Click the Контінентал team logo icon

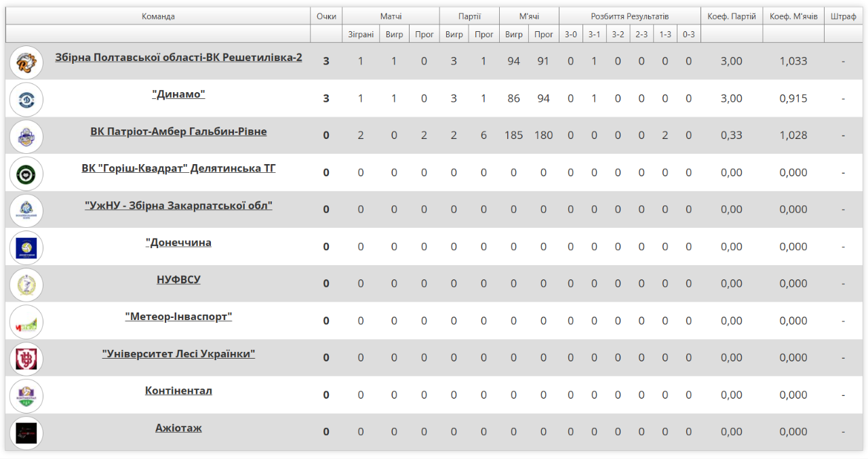[26, 395]
